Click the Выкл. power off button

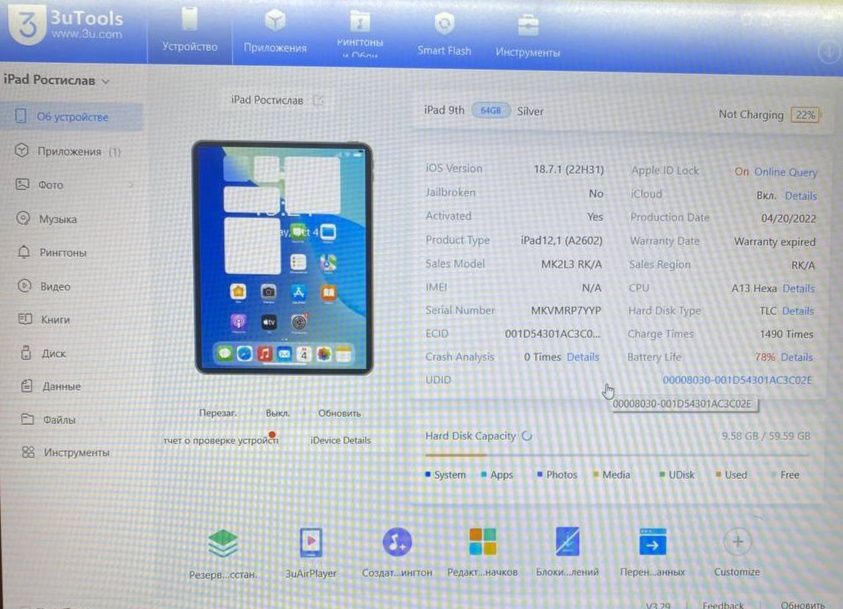click(277, 413)
